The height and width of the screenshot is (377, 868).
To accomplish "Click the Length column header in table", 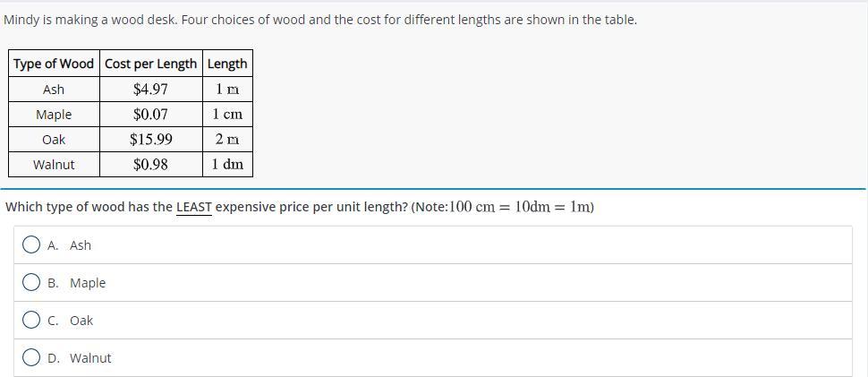I will pyautogui.click(x=227, y=64).
